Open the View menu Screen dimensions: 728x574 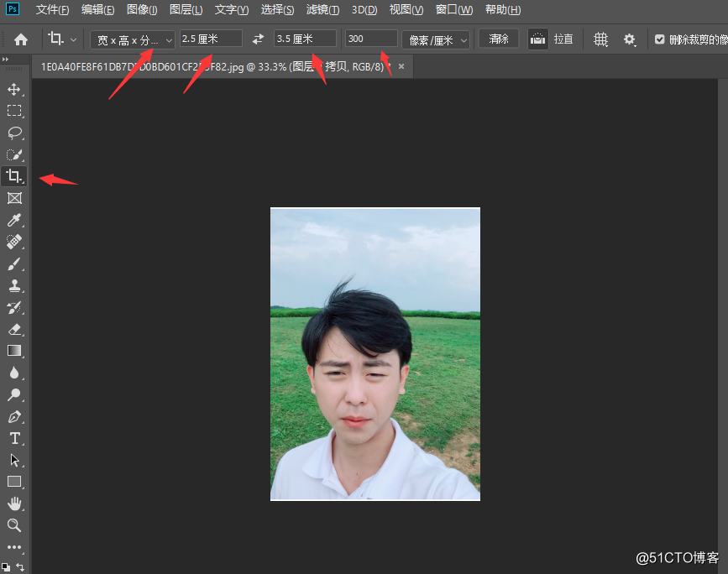pos(406,10)
